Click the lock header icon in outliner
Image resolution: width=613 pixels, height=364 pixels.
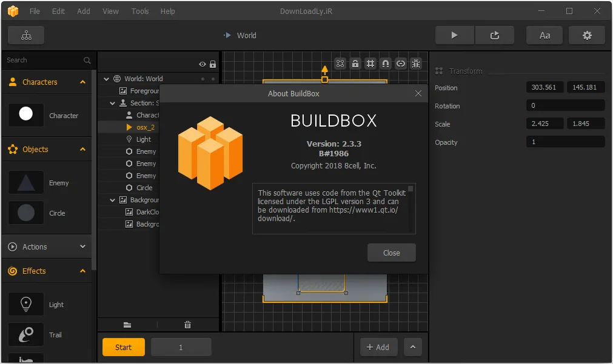click(213, 64)
